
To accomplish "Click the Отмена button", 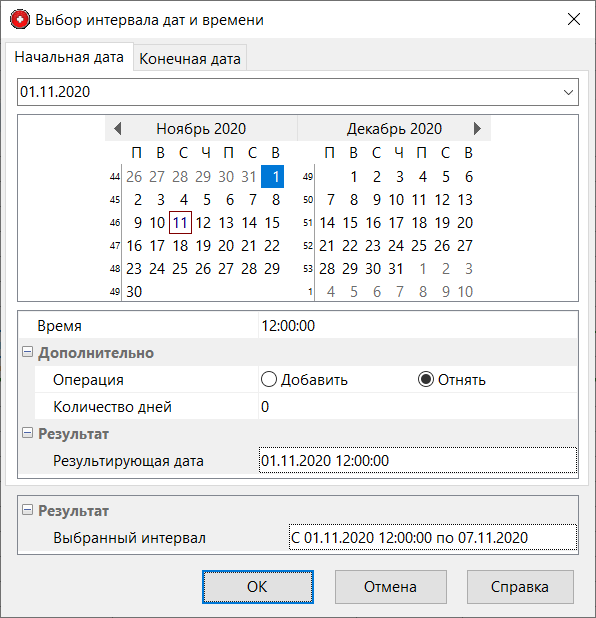I will click(391, 587).
